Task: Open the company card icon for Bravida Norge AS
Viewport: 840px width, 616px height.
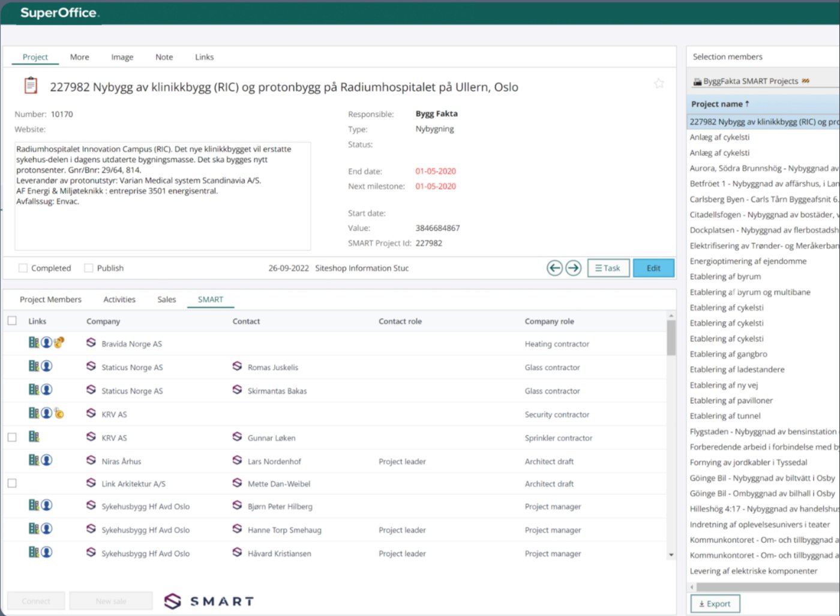Action: tap(34, 342)
